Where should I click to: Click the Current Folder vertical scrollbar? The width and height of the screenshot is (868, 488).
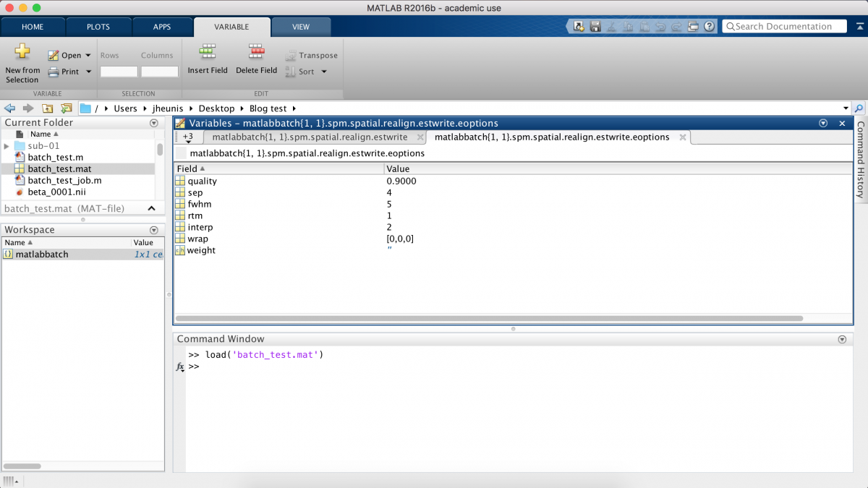(160, 150)
